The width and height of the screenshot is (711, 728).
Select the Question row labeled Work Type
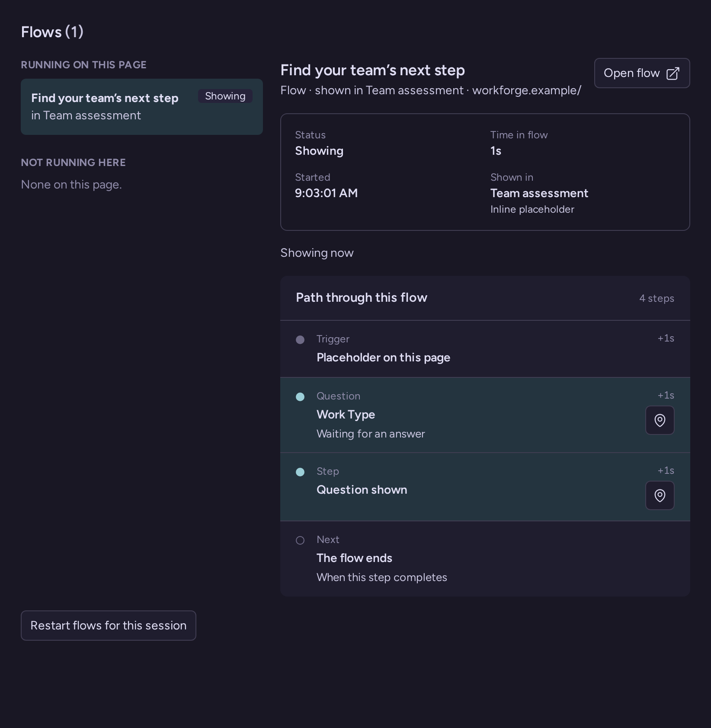click(x=485, y=415)
